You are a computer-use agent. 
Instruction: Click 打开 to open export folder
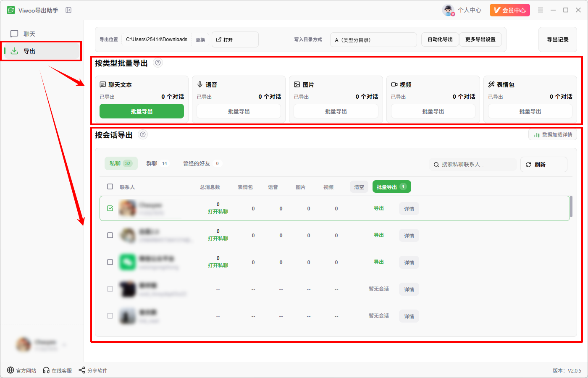click(x=235, y=39)
